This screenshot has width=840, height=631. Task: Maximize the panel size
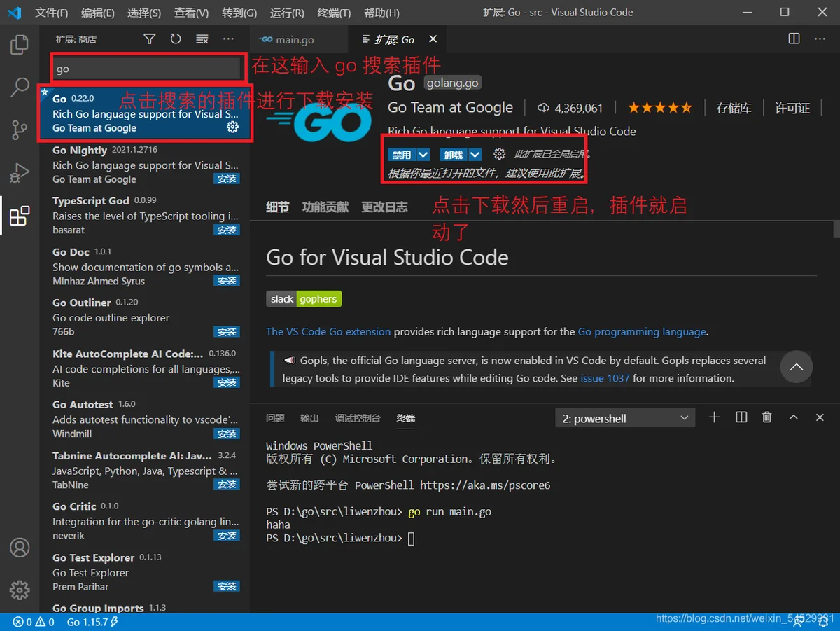tap(794, 417)
